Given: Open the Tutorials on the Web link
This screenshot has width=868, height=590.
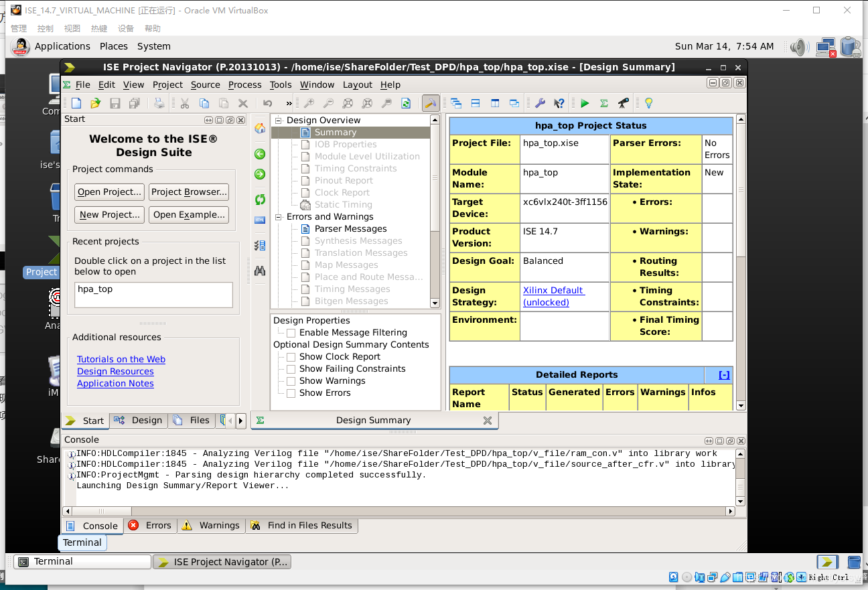Looking at the screenshot, I should pyautogui.click(x=121, y=360).
